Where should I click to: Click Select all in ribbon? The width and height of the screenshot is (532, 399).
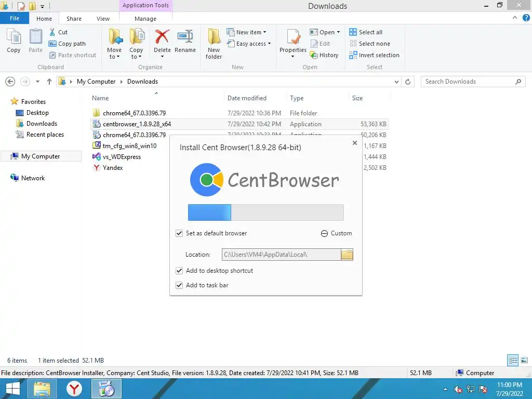366,32
